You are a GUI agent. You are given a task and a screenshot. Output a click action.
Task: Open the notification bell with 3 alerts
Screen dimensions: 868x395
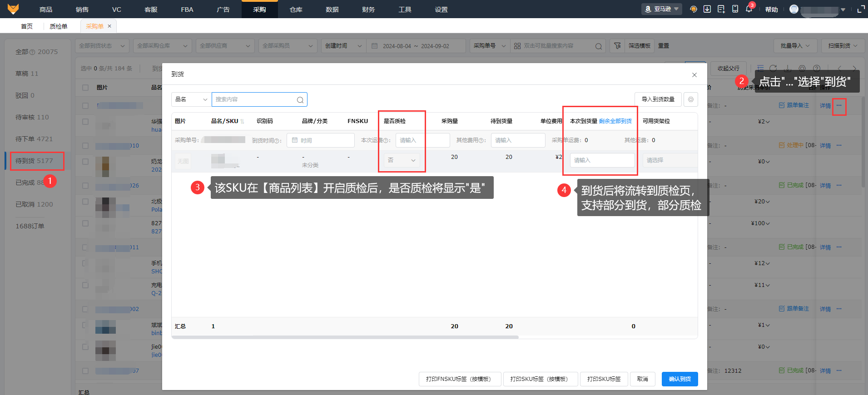tap(749, 9)
